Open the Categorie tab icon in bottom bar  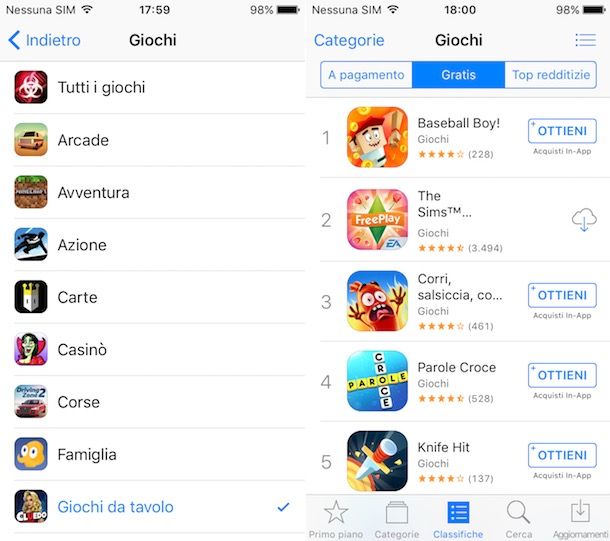click(x=397, y=513)
